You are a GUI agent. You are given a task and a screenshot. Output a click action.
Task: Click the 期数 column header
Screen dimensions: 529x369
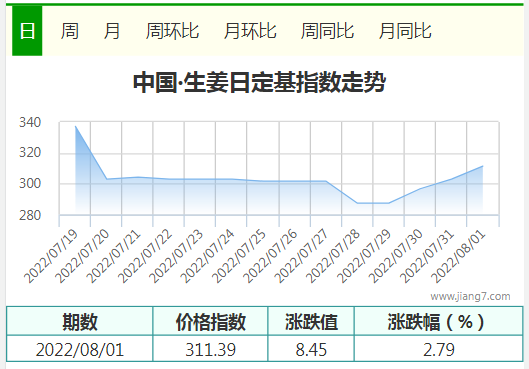(80, 321)
